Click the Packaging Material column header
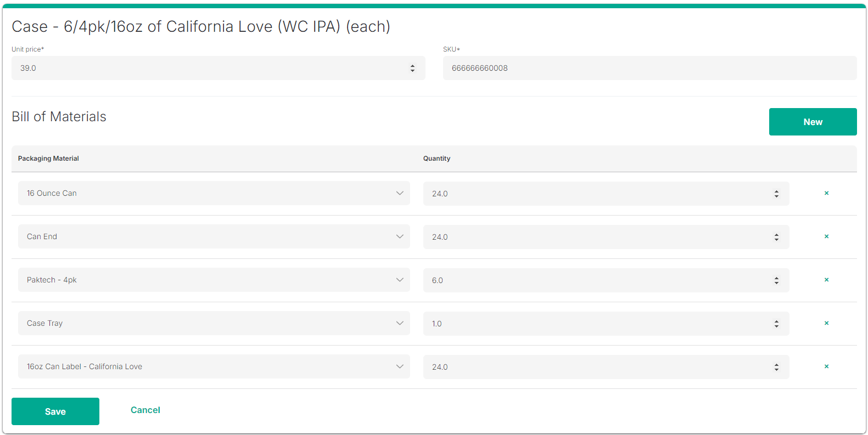This screenshot has width=868, height=435. [48, 159]
